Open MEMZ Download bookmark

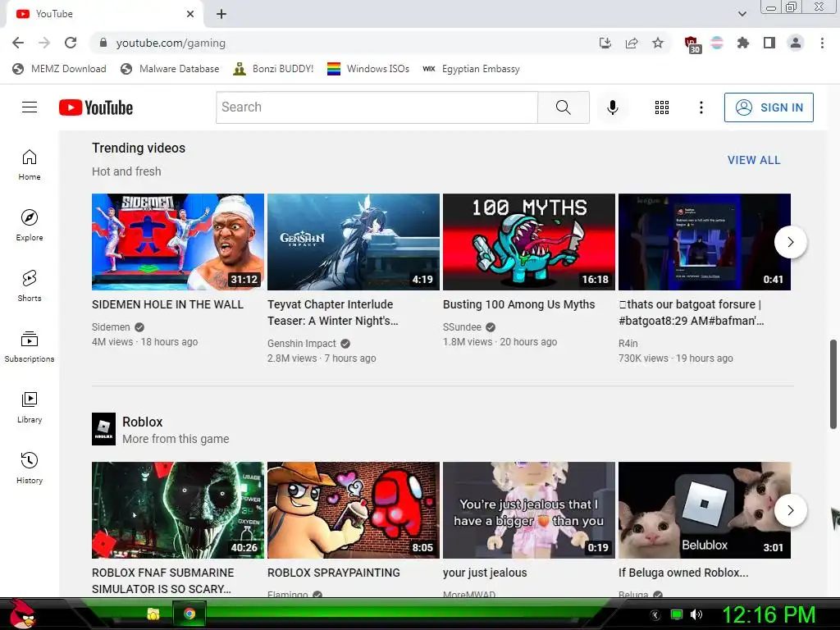pyautogui.click(x=59, y=69)
